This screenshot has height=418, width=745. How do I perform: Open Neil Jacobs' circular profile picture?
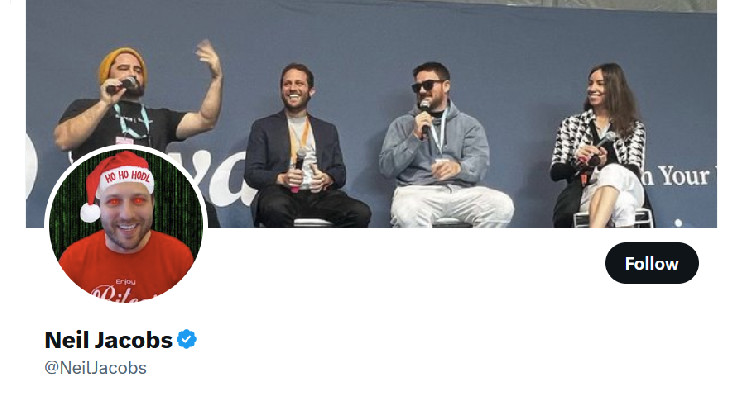[x=126, y=224]
